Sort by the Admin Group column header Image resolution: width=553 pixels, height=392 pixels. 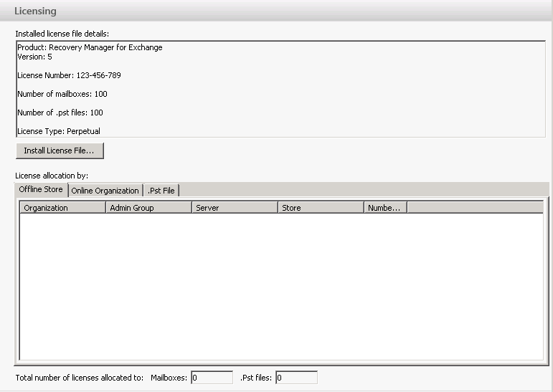pos(149,208)
